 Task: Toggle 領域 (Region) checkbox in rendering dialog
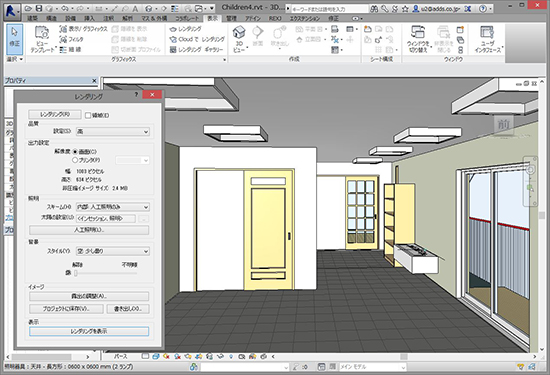tap(88, 115)
